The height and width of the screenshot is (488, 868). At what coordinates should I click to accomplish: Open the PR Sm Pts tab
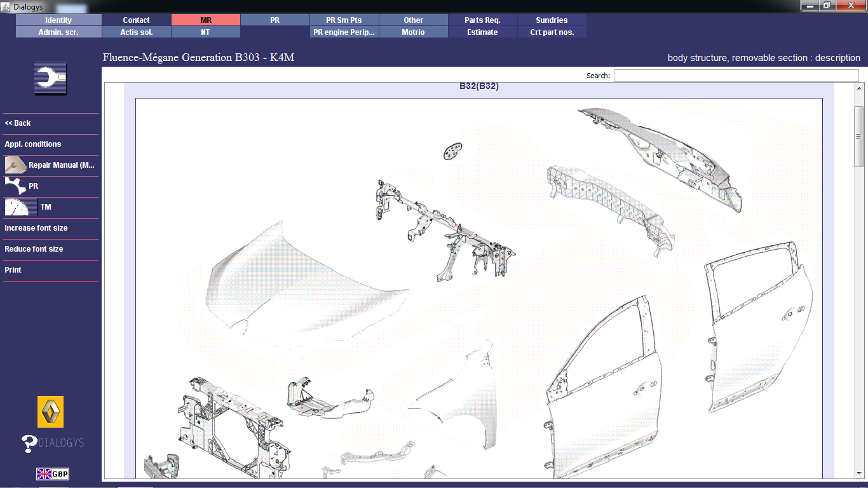pos(344,20)
